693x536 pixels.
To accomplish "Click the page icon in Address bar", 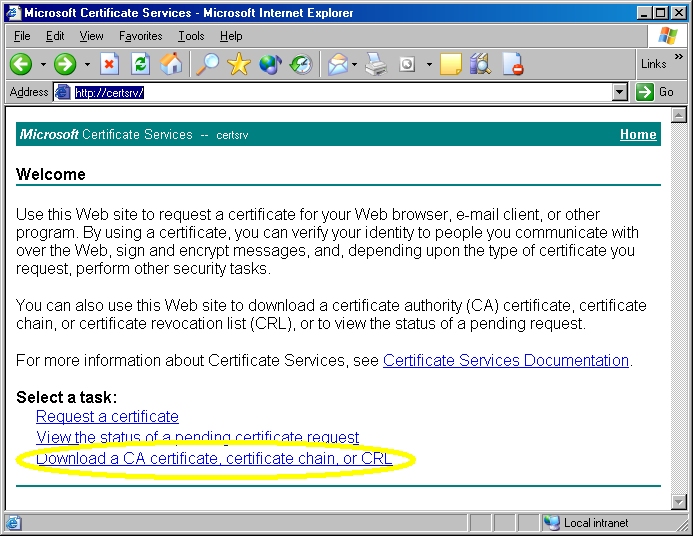I will 62,92.
